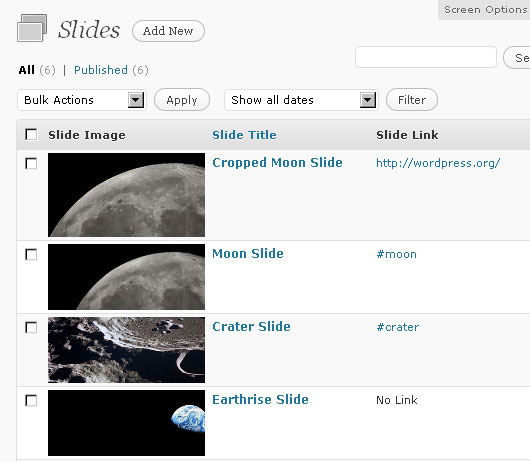Click the Slides page icon
Image resolution: width=530 pixels, height=462 pixels.
point(32,28)
